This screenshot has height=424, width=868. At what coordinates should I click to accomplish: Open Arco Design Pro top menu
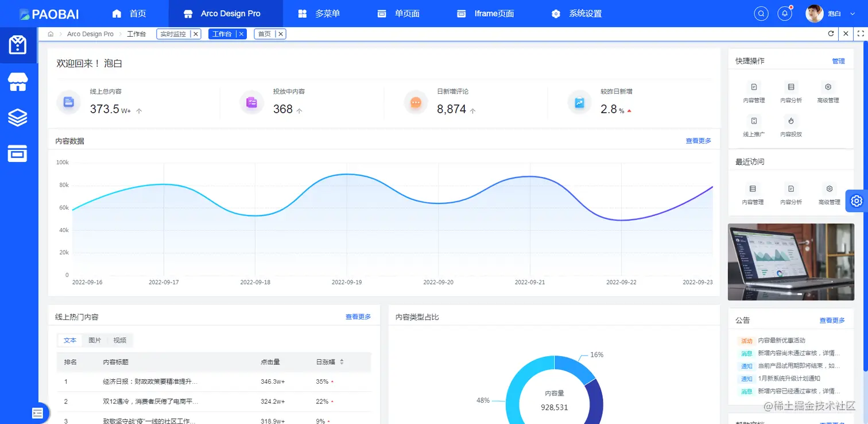(226, 13)
